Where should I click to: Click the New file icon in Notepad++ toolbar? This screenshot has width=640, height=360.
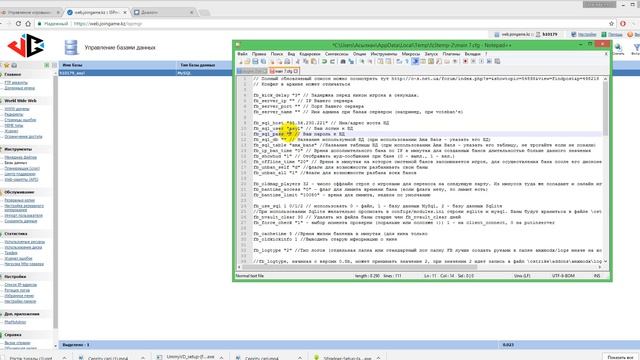coord(241,61)
